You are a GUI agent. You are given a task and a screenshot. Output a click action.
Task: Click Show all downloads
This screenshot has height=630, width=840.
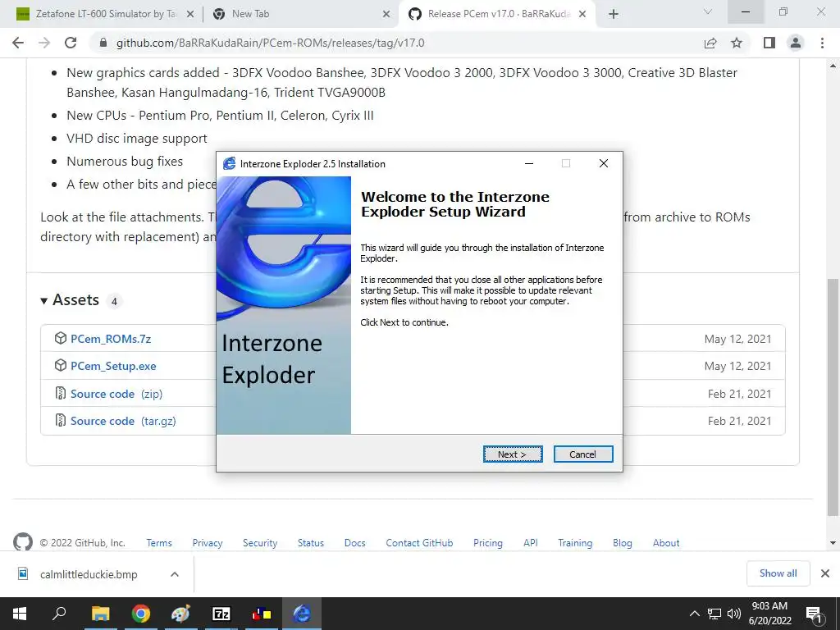tap(778, 573)
